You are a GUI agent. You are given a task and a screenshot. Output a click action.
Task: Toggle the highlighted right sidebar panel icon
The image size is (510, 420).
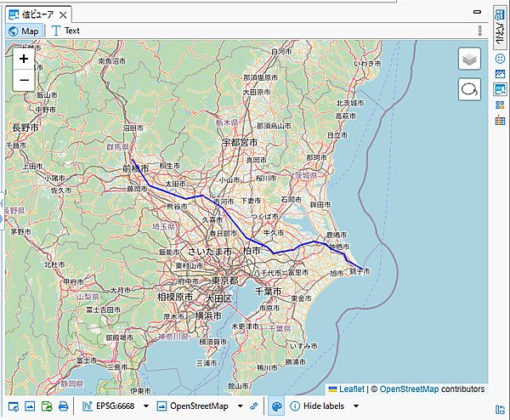[500, 89]
